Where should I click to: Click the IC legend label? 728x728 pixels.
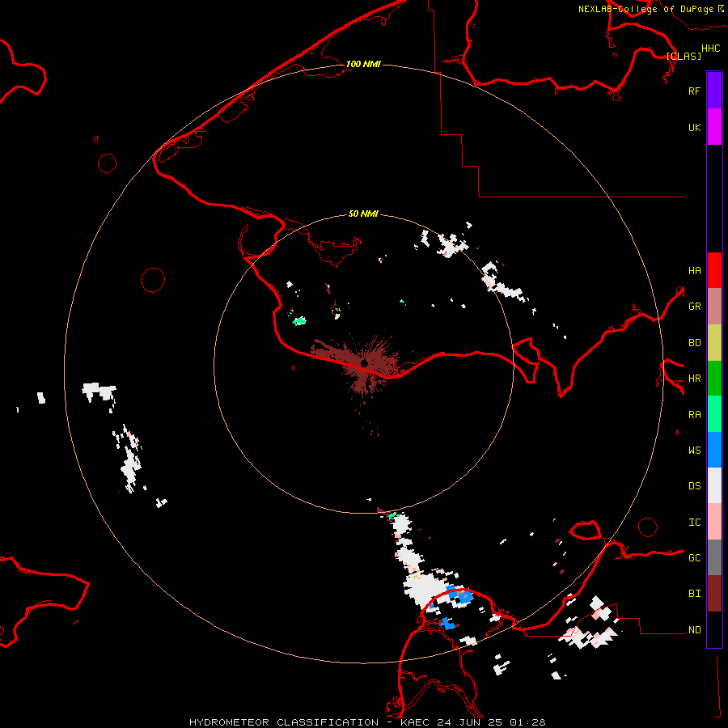point(694,522)
